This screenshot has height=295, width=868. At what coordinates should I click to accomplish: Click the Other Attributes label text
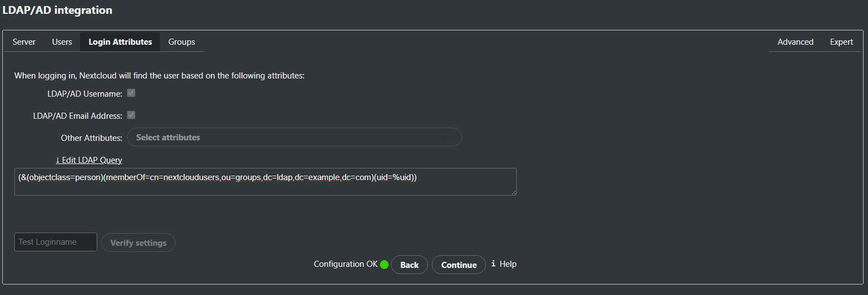(92, 138)
